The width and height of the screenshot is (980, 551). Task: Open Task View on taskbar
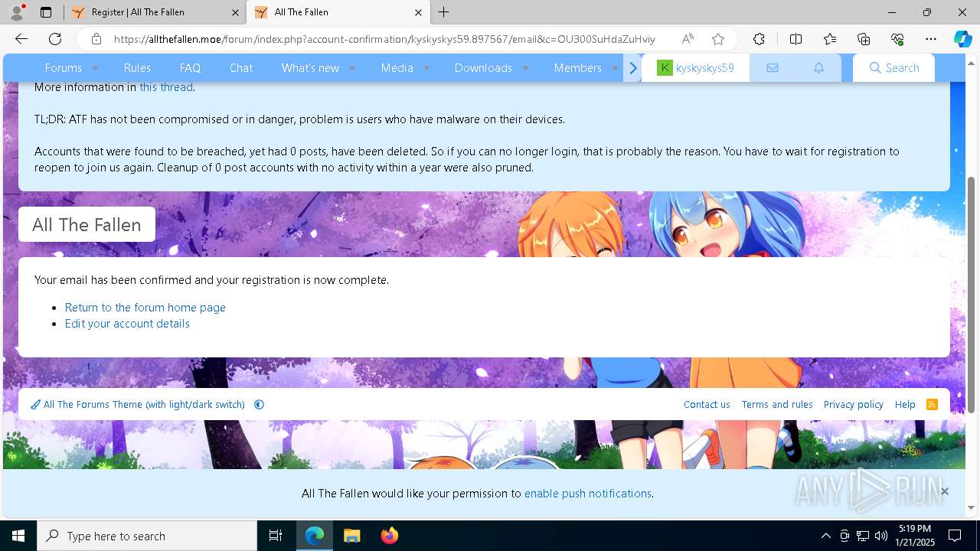[x=276, y=536]
